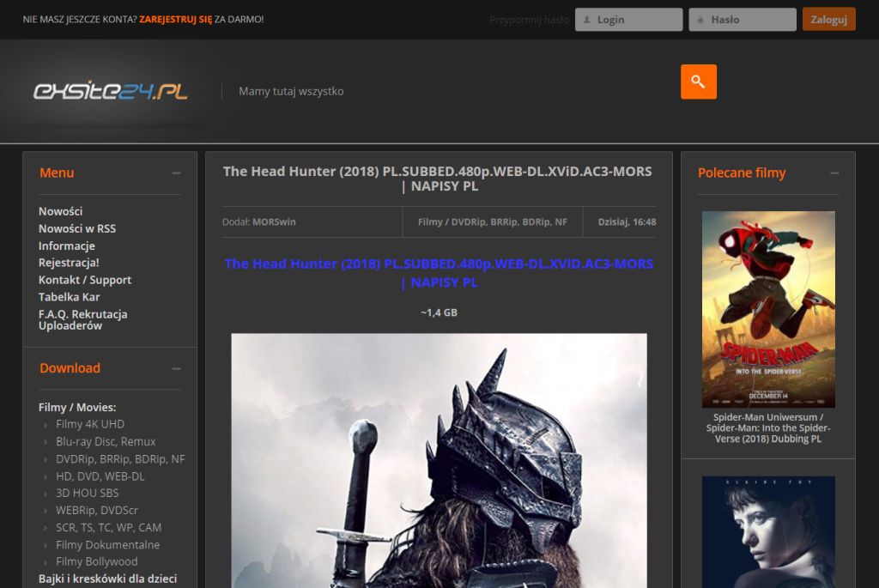Collapse the Polecane filmy panel
The height and width of the screenshot is (588, 879).
[834, 173]
